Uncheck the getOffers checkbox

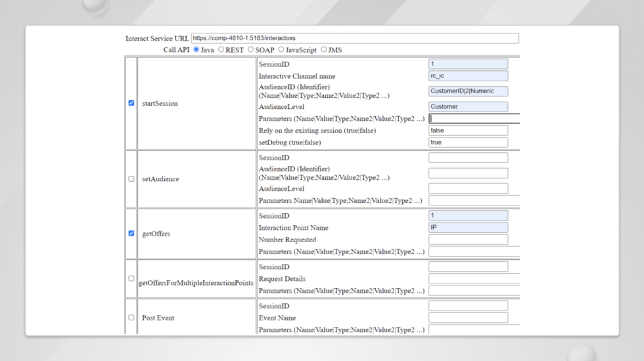pyautogui.click(x=131, y=233)
